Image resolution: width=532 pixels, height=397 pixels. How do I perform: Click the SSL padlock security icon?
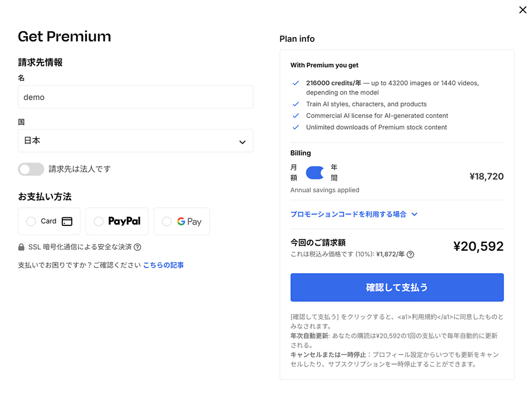pos(22,247)
